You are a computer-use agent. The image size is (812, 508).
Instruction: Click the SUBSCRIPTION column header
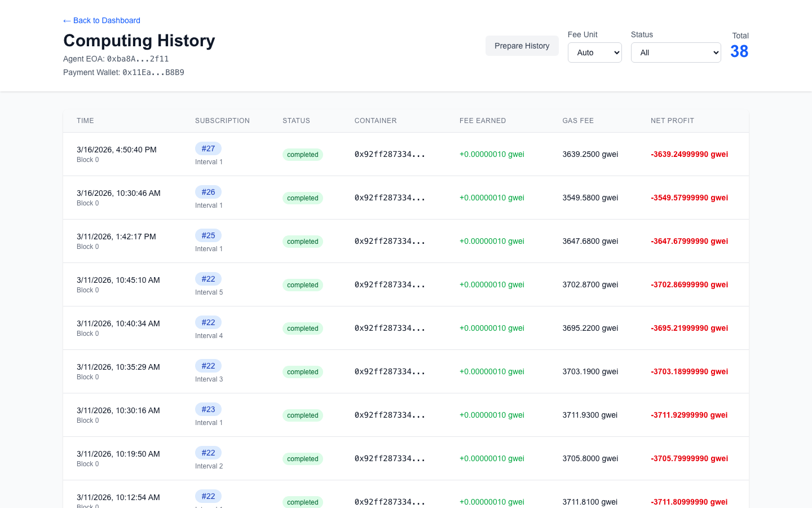(222, 121)
